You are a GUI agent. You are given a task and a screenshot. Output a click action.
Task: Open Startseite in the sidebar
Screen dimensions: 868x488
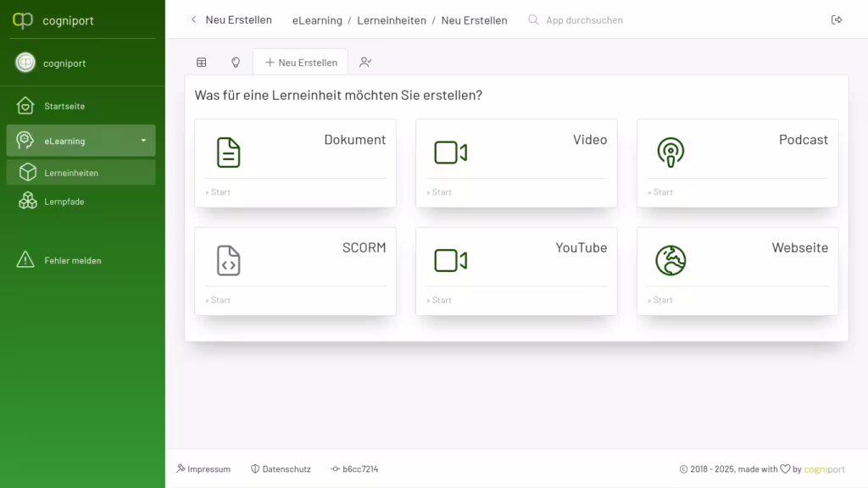click(64, 106)
